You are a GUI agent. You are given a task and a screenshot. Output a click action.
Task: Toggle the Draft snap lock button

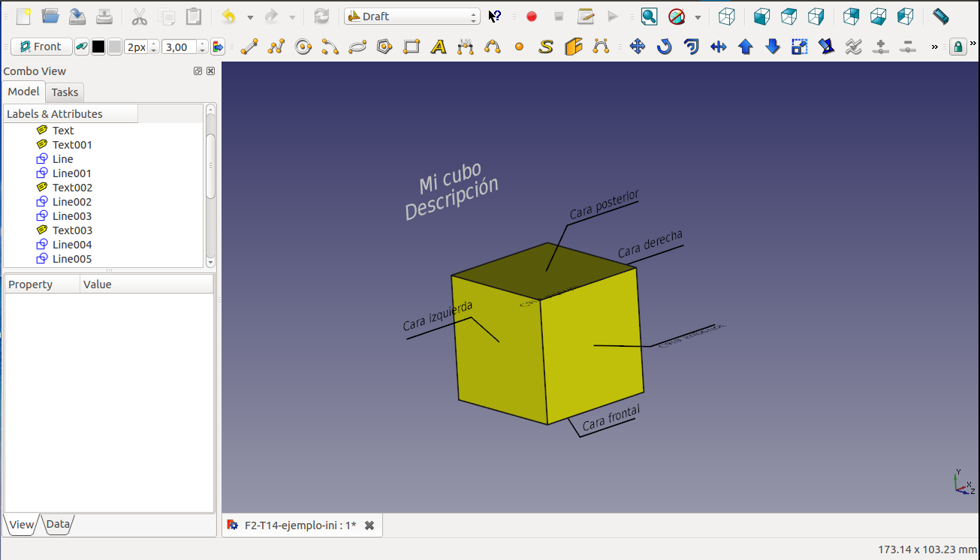(957, 47)
